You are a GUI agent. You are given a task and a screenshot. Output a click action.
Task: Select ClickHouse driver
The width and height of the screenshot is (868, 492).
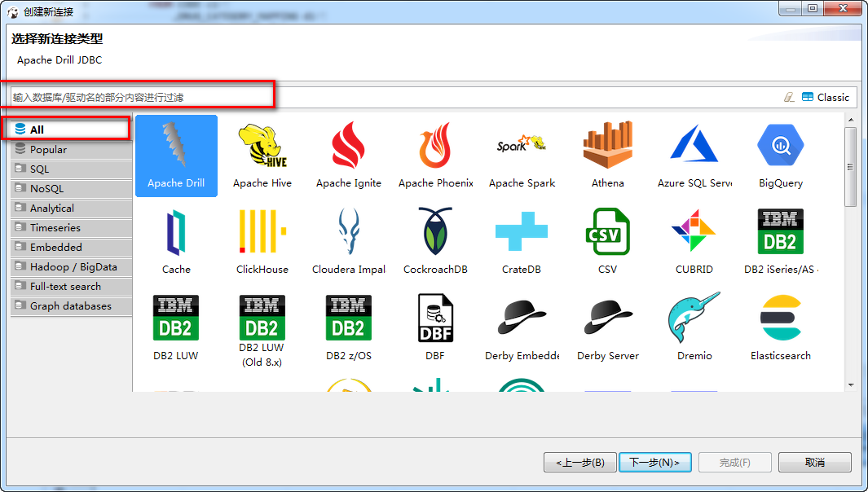point(262,242)
